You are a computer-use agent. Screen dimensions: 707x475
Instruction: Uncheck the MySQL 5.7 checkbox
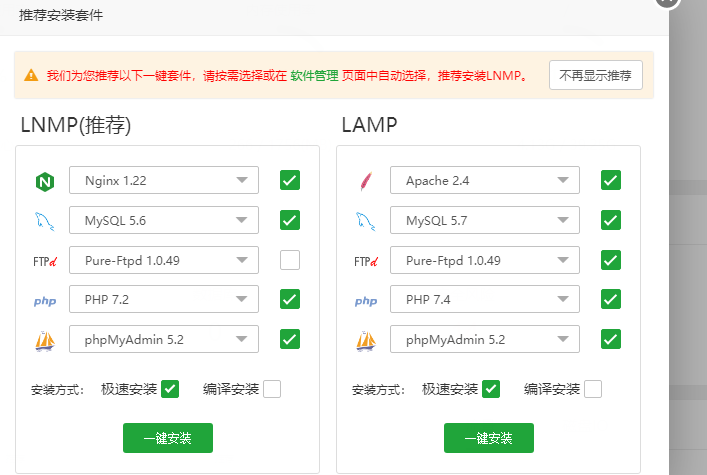[x=611, y=220]
